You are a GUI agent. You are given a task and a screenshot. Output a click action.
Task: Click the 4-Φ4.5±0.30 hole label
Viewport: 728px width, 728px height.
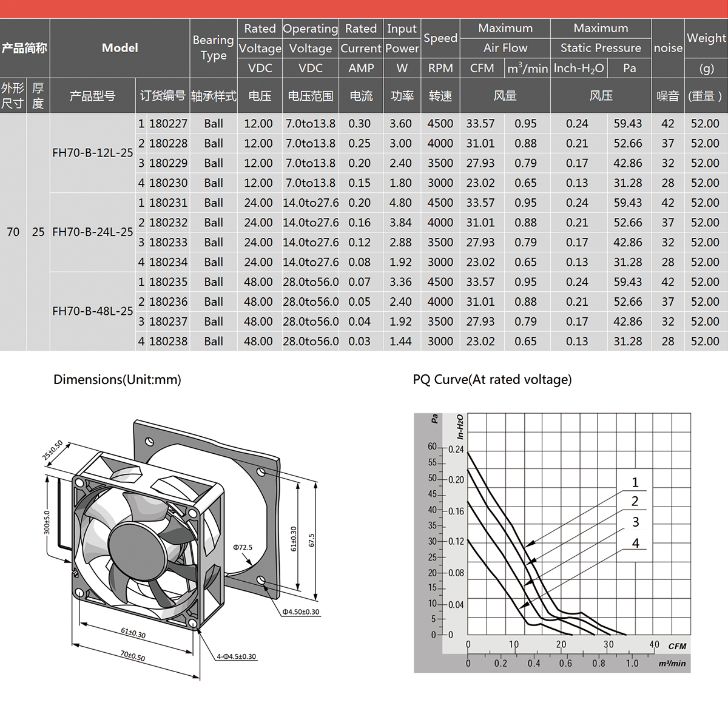pyautogui.click(x=237, y=656)
